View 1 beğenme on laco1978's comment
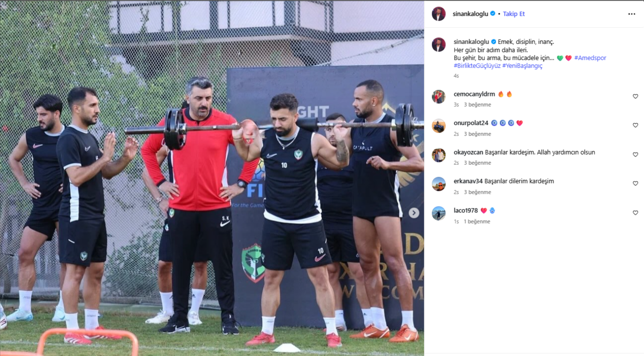Image resolution: width=644 pixels, height=356 pixels. [x=477, y=222]
